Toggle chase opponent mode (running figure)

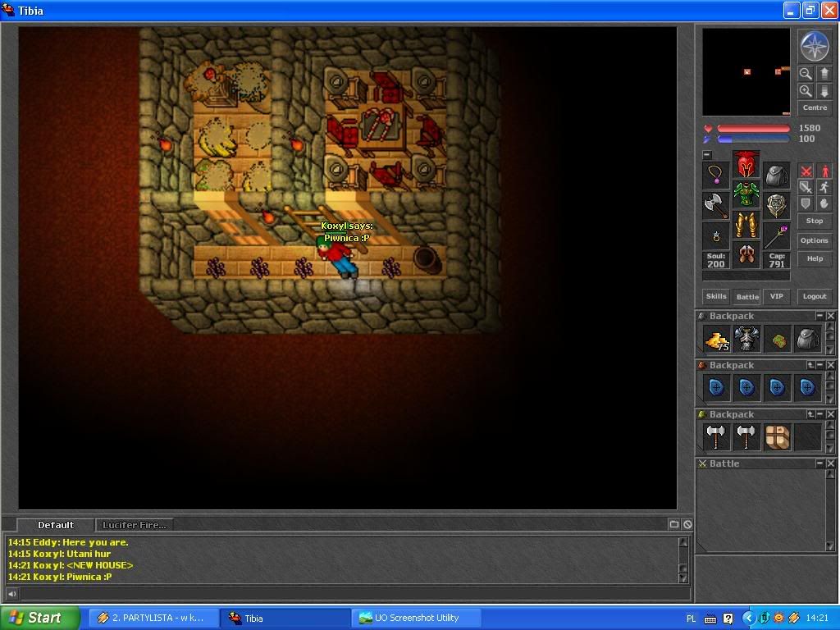824,187
